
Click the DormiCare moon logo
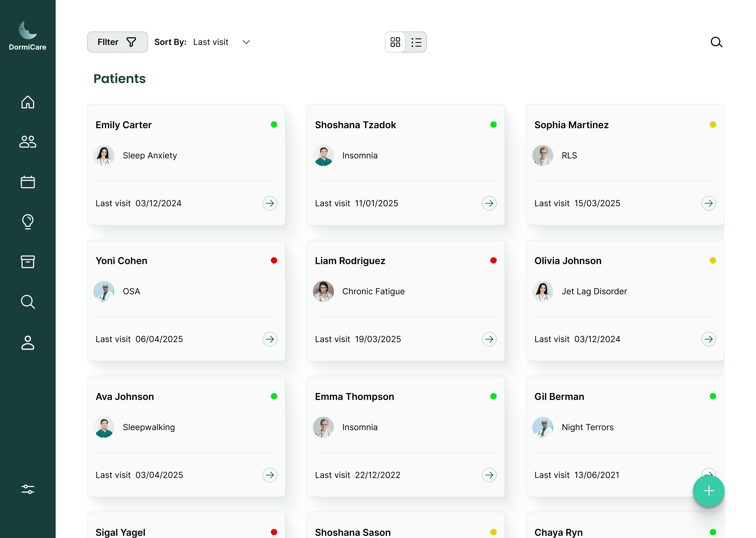click(x=28, y=30)
